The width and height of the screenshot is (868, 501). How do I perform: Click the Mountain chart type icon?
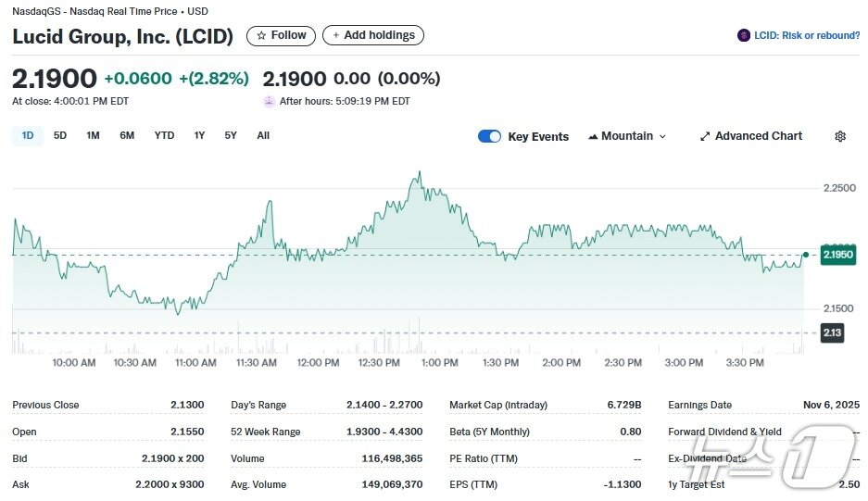click(593, 136)
